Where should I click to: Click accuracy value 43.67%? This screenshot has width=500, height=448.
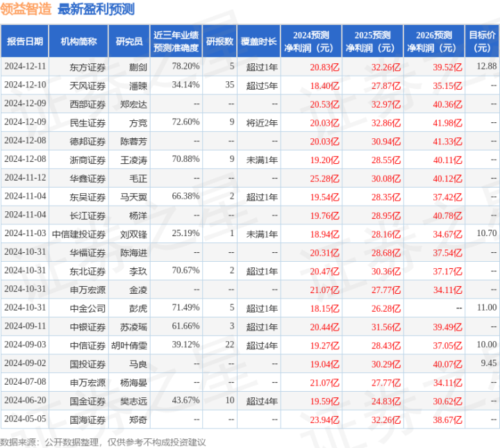185,400
